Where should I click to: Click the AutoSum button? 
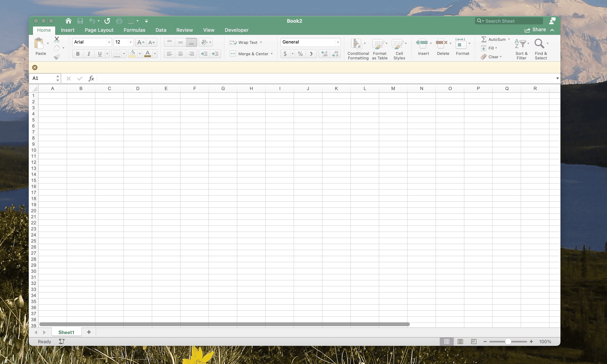(493, 40)
